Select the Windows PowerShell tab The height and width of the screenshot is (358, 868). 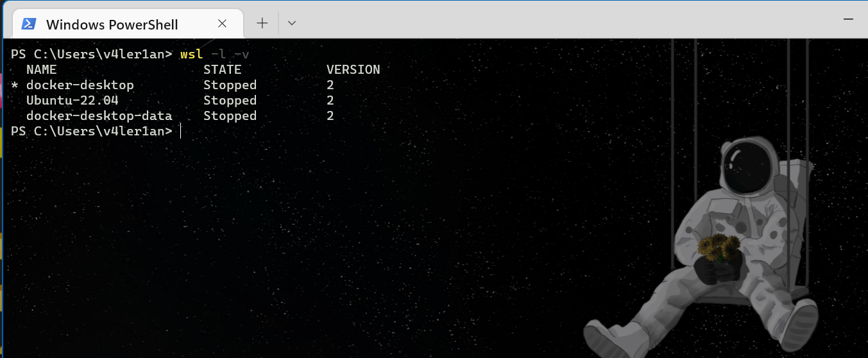tap(128, 24)
